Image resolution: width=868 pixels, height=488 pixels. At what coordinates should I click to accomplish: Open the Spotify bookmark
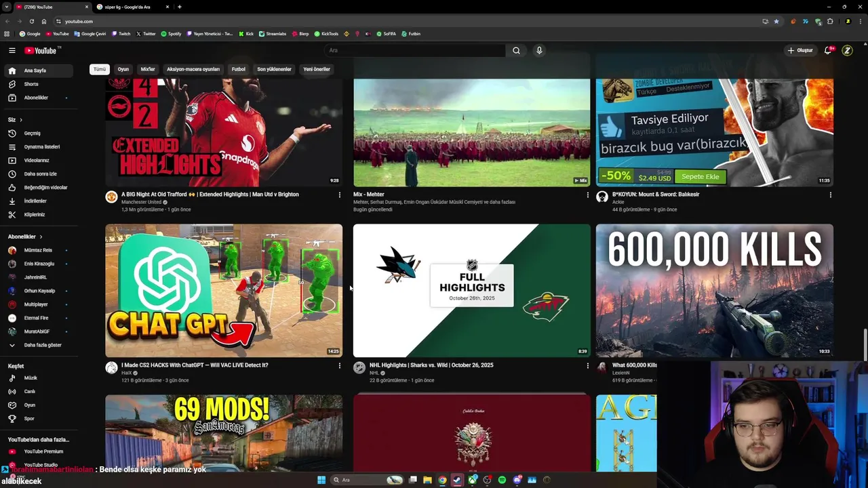tap(171, 33)
